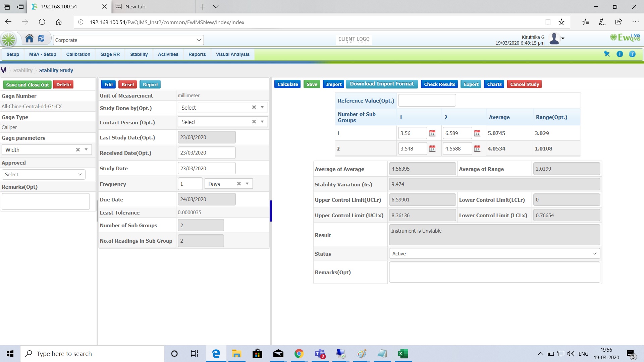
Task: Expand the user account caret
Action: click(563, 39)
